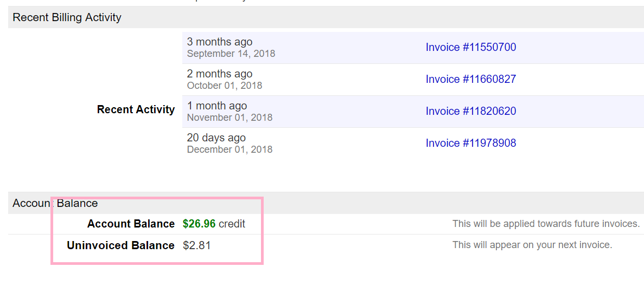
Task: Click the December 01, 2018 date
Action: [x=229, y=149]
